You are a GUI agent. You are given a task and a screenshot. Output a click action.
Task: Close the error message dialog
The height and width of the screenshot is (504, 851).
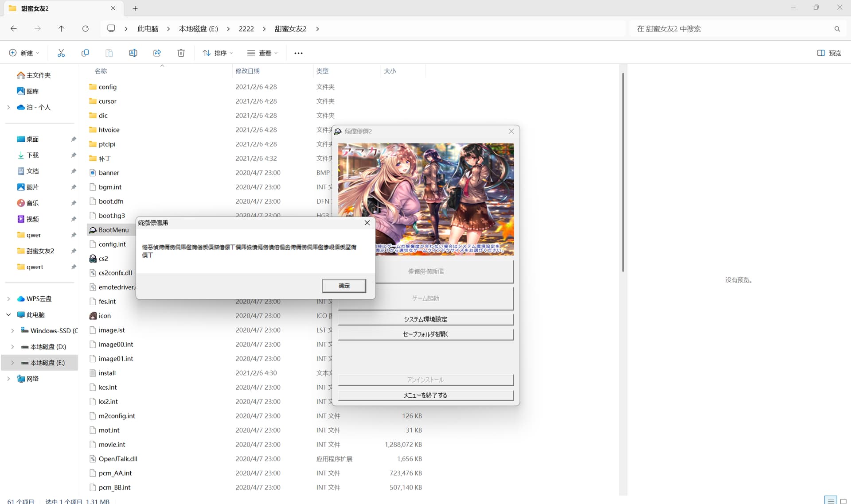click(367, 223)
